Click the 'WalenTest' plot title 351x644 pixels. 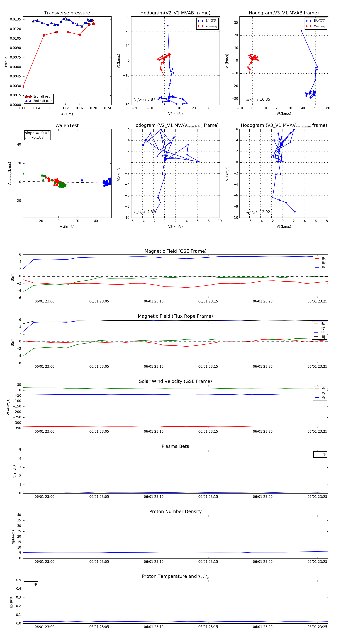click(67, 125)
